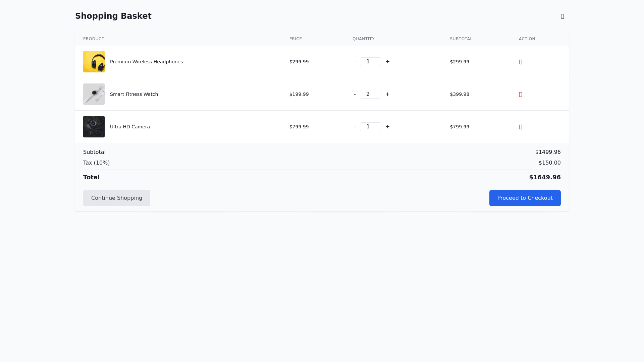
Task: Click the Smart Fitness Watch quantity box
Action: coord(370,94)
